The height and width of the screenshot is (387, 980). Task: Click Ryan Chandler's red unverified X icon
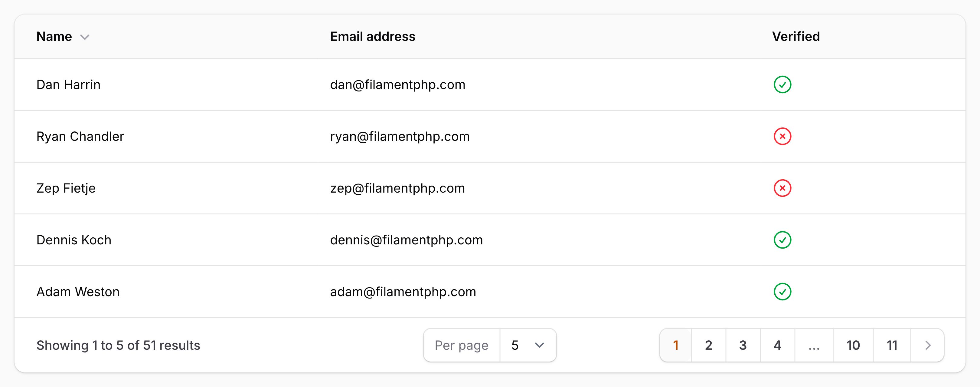(x=782, y=136)
